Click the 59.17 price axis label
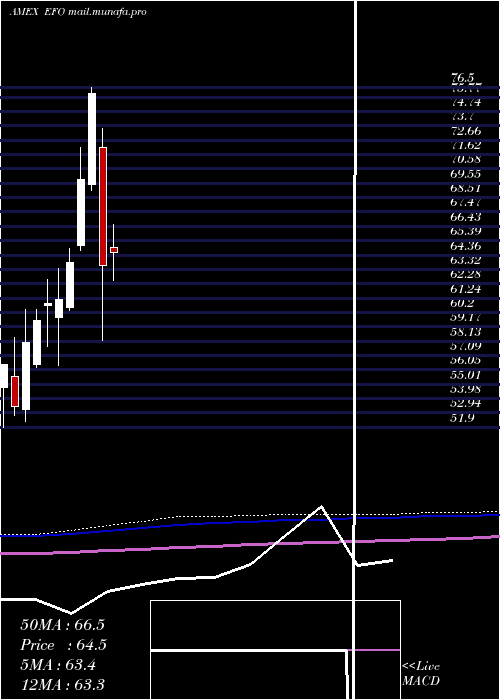This screenshot has width=500, height=700. (466, 318)
